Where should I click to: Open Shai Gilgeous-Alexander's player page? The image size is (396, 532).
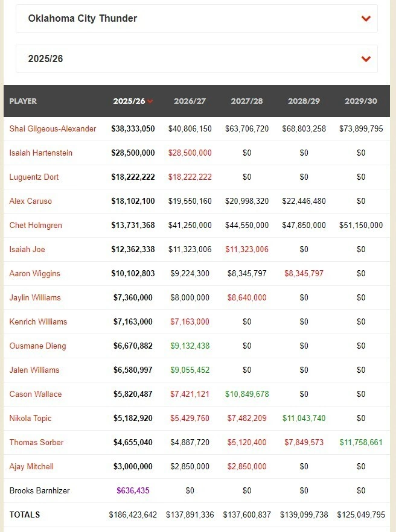(53, 129)
